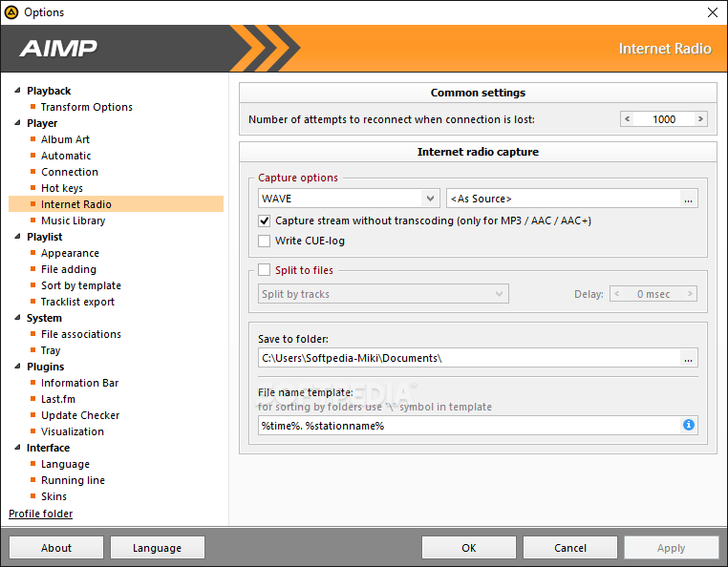
Task: Open Update Checker settings
Action: 80,416
